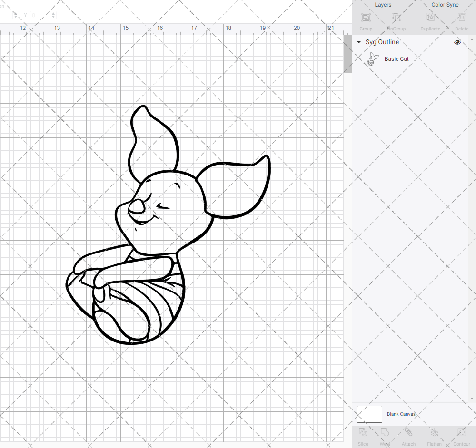Click the UnGroup icon
Viewport: 476px width, 448px height.
tap(396, 17)
